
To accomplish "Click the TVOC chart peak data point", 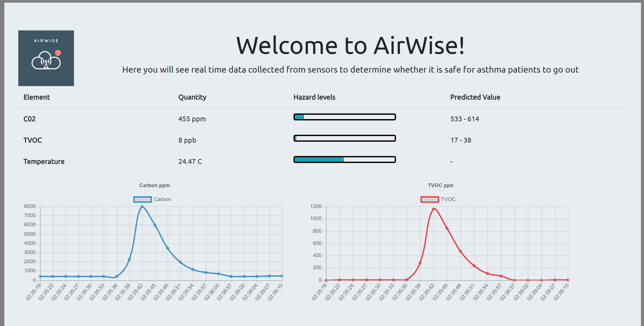I will tap(433, 209).
